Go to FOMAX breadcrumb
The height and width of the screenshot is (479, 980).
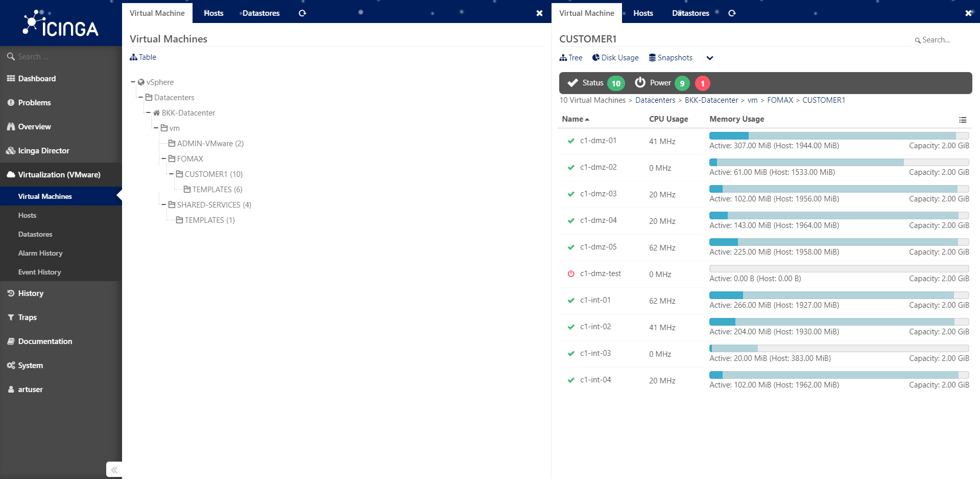pyautogui.click(x=780, y=100)
